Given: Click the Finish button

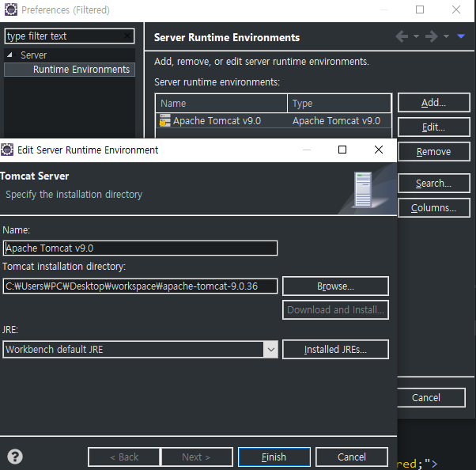Looking at the screenshot, I should click(x=274, y=457).
